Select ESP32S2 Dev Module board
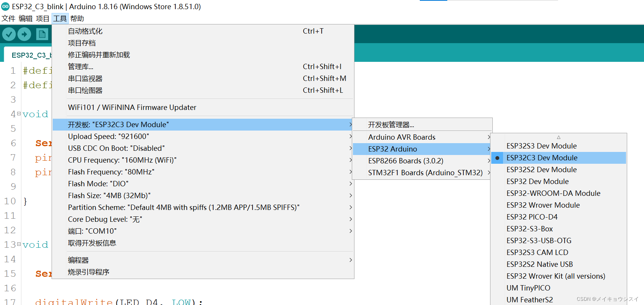Screen dimensions: 644x305 (x=558, y=169)
